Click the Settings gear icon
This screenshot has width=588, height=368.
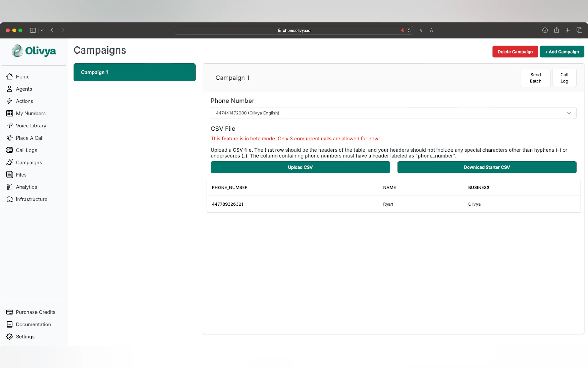point(9,337)
